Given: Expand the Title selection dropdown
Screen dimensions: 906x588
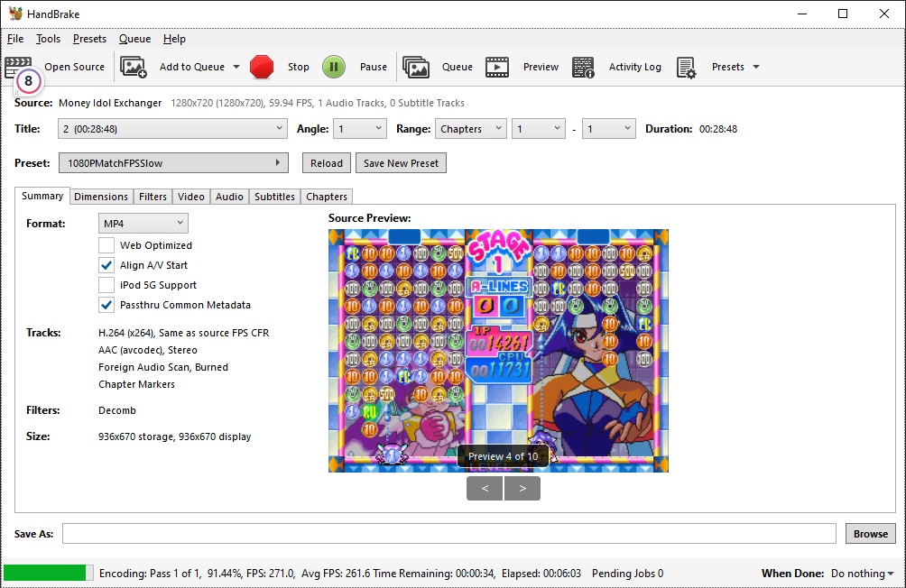Looking at the screenshot, I should [172, 129].
